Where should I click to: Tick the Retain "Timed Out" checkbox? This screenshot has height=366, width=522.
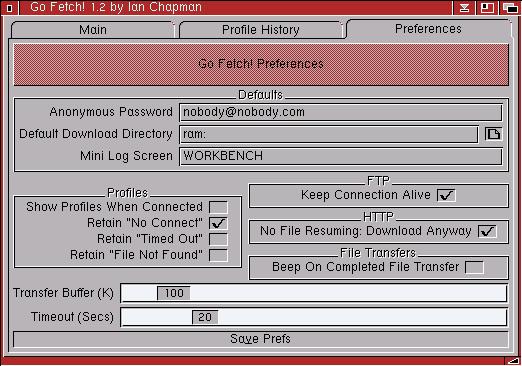[218, 239]
